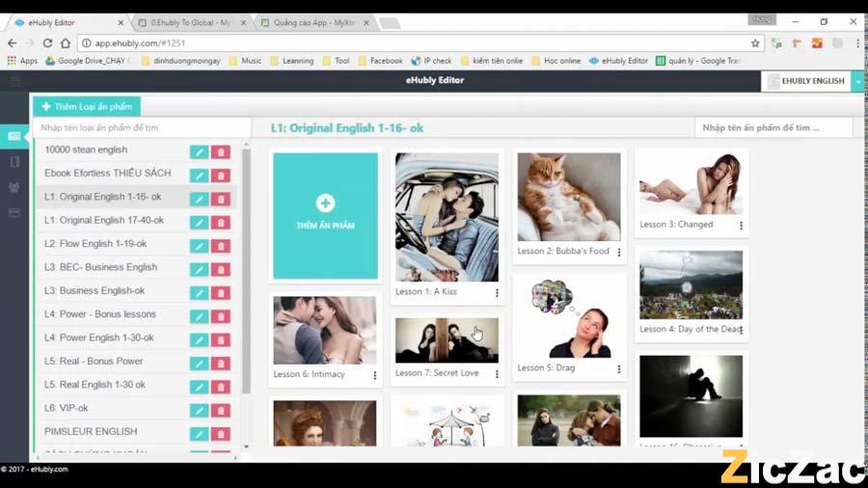This screenshot has width=868, height=488.
Task: Edit the L2: Flow English 1-19-ok category
Action: click(x=199, y=246)
